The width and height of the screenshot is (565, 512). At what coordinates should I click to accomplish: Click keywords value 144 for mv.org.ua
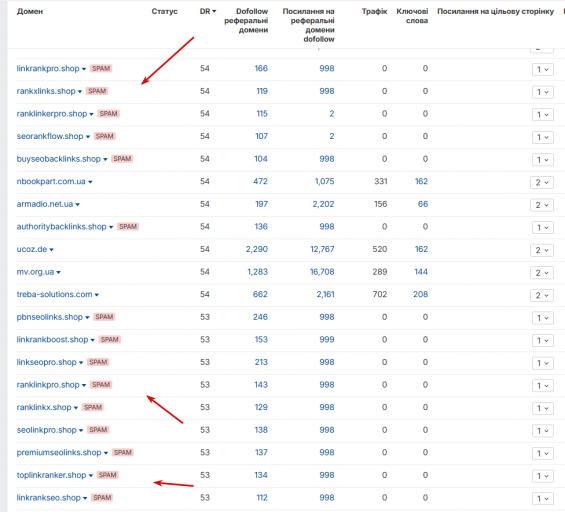[x=421, y=272]
